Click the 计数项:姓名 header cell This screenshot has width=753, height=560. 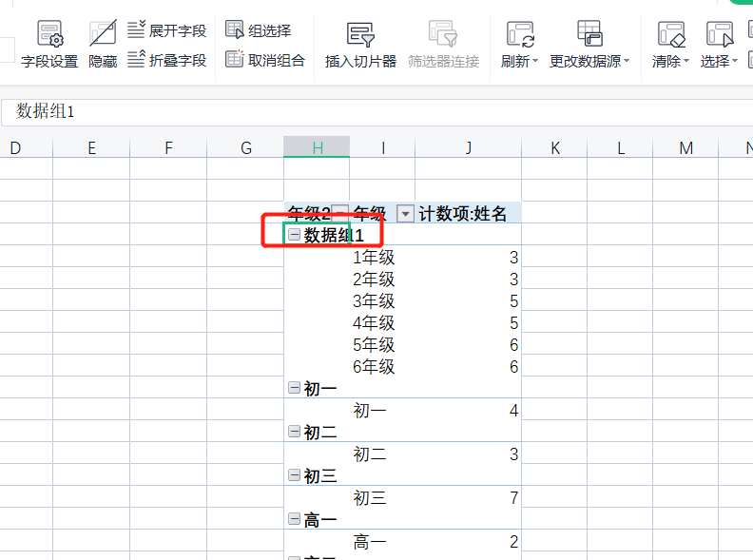click(x=468, y=213)
